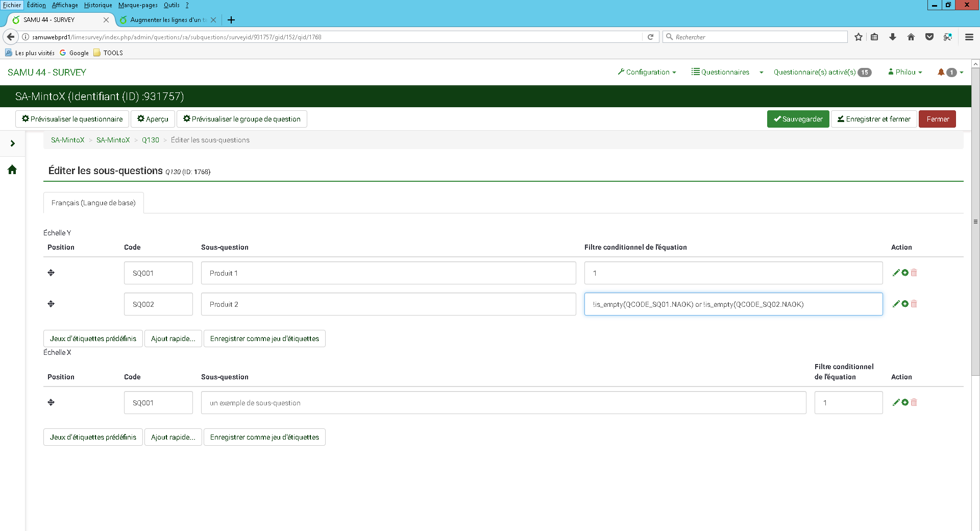Expand the left sidebar chevron
This screenshot has height=531, width=980.
(13, 143)
